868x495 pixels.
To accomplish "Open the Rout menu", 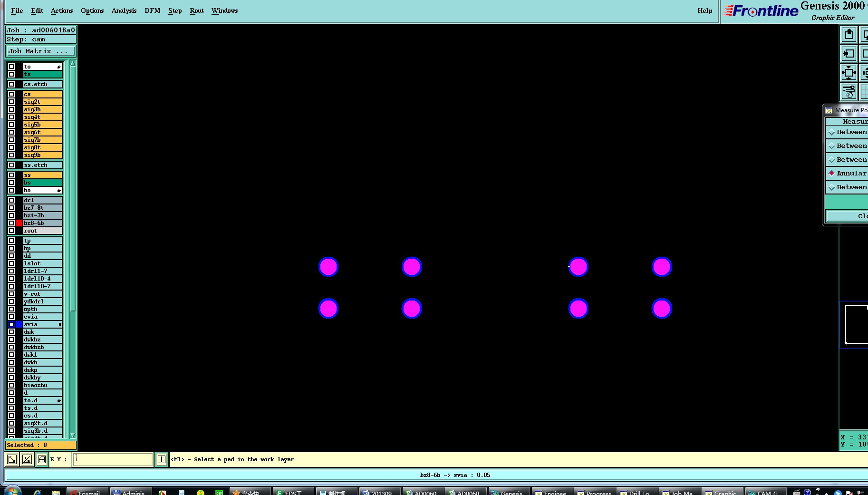I will click(197, 10).
